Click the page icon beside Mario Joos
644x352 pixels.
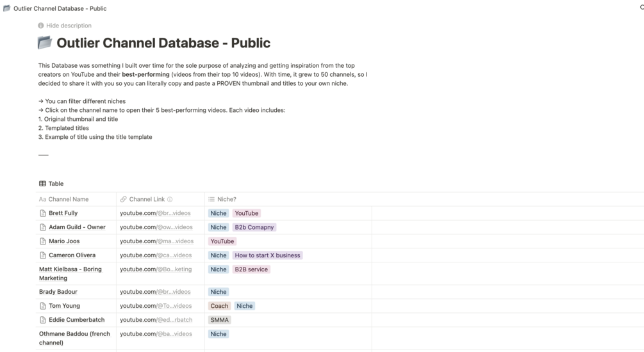point(43,241)
